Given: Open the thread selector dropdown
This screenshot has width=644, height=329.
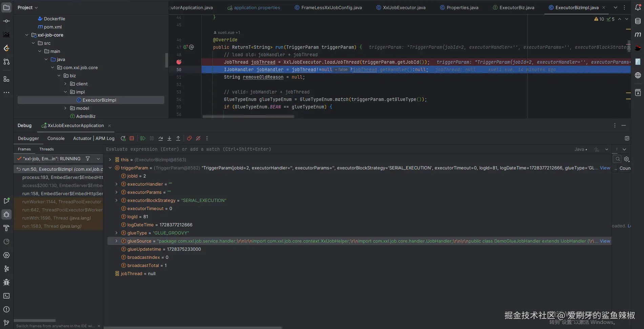Looking at the screenshot, I should [98, 159].
